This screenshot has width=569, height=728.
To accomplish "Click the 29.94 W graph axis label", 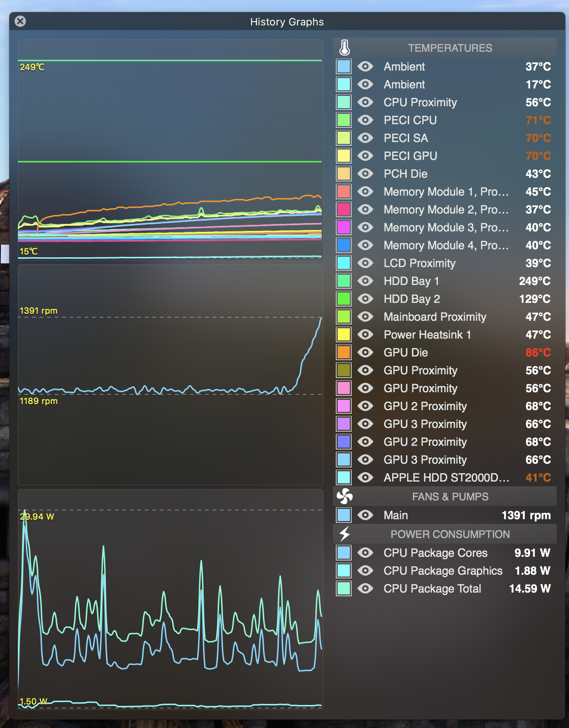I will pyautogui.click(x=37, y=516).
